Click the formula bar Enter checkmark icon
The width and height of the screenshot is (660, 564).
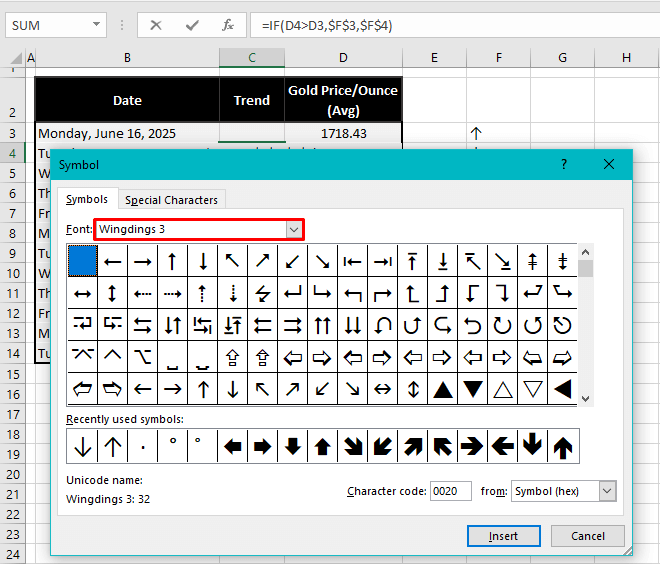point(192,25)
